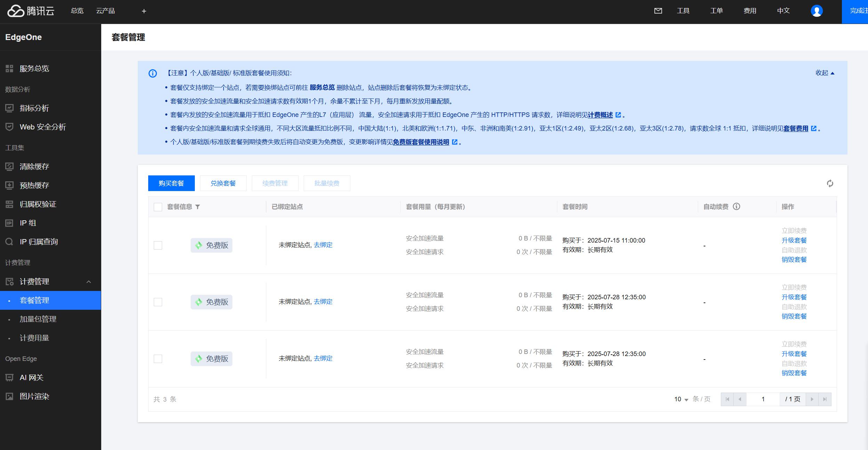
Task: Click the 预热缓存 sidebar icon
Action: coord(9,185)
